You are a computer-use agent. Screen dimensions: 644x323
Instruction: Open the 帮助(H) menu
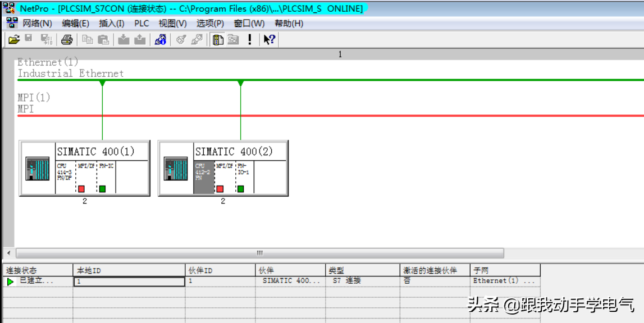(x=289, y=24)
